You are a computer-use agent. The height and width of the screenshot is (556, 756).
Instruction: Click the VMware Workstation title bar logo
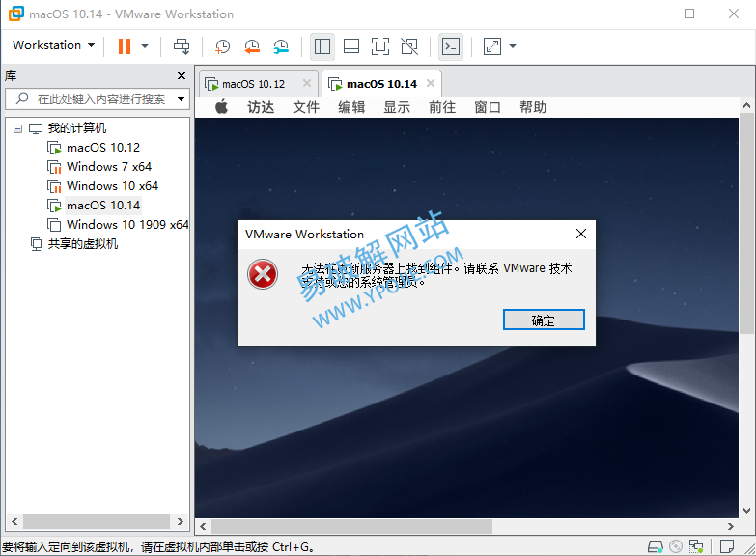[15, 14]
